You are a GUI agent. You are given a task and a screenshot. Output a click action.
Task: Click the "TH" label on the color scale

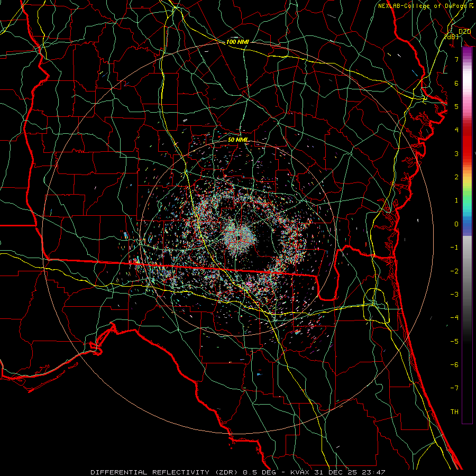tap(454, 412)
